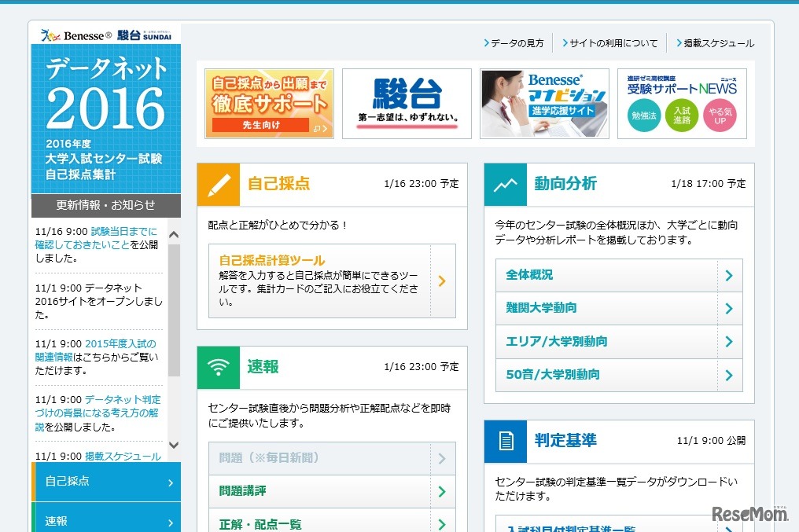Select the teal 勉強法 circle icon
Viewport: 799px width, 532px height.
(645, 115)
